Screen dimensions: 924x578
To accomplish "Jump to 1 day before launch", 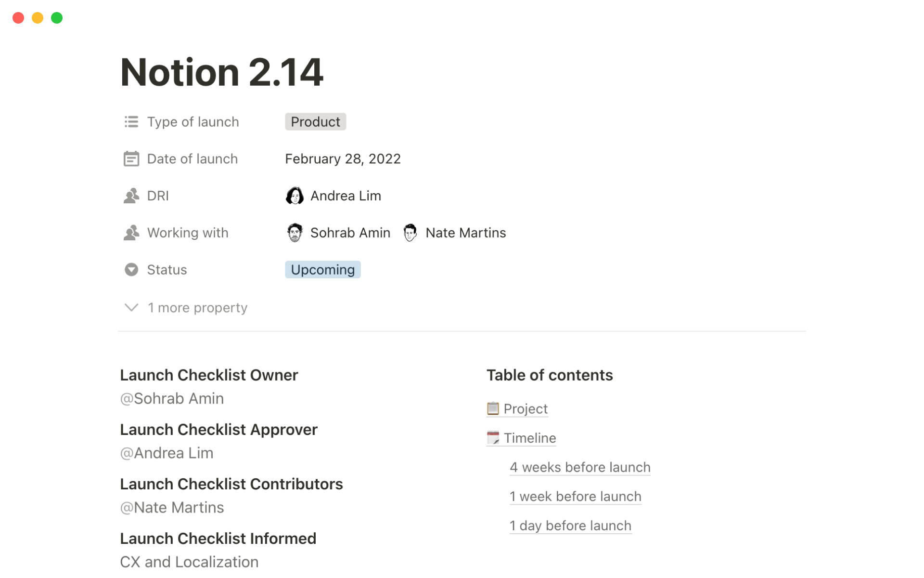I will click(x=570, y=526).
